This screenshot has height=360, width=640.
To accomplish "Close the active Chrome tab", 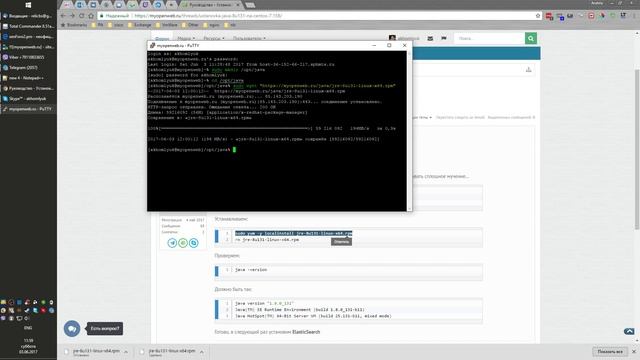I will coord(238,5).
